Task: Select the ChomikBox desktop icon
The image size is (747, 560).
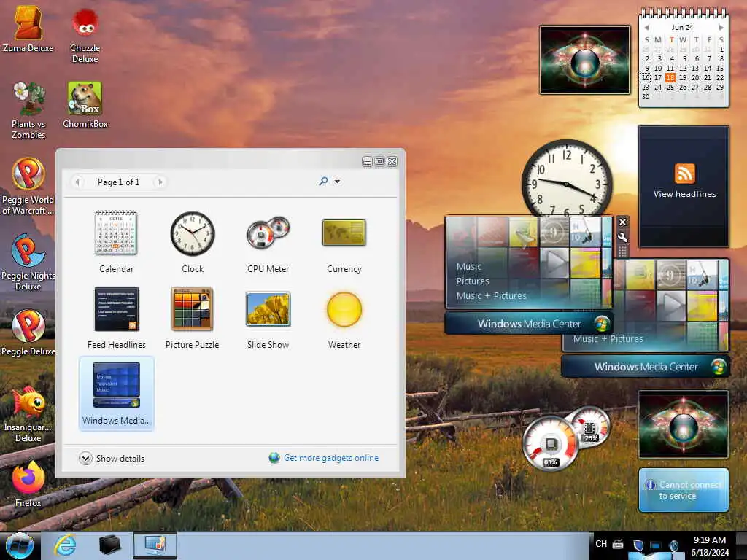Action: click(x=85, y=105)
